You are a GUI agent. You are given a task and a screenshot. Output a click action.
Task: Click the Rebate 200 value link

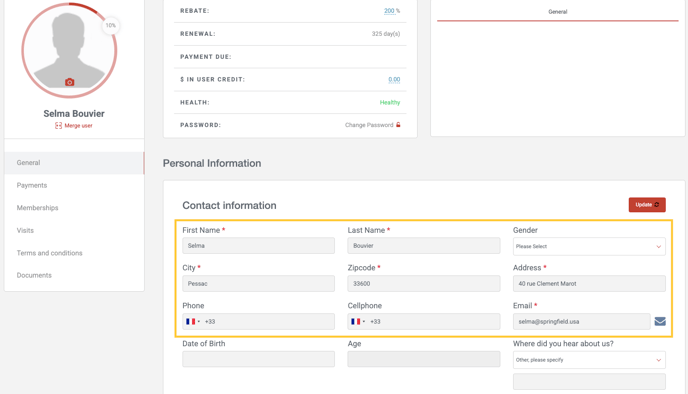(x=389, y=11)
